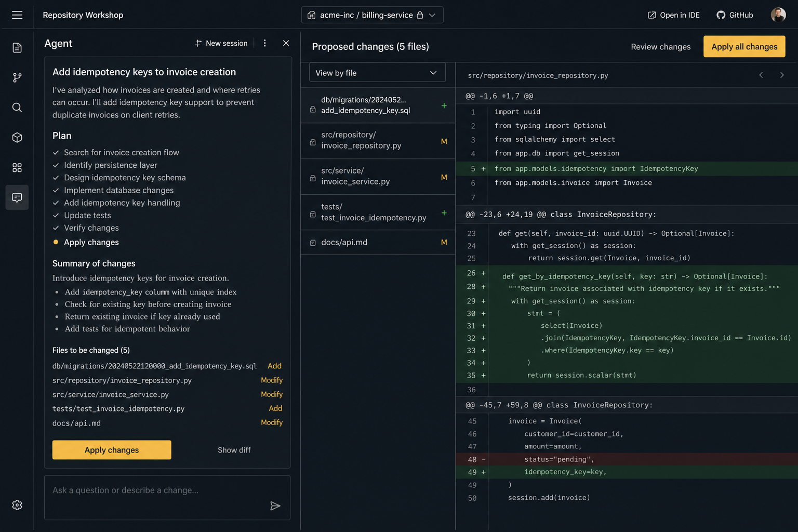Viewport: 798px width, 532px height.
Task: Open the files document icon in sidebar
Action: click(17, 48)
